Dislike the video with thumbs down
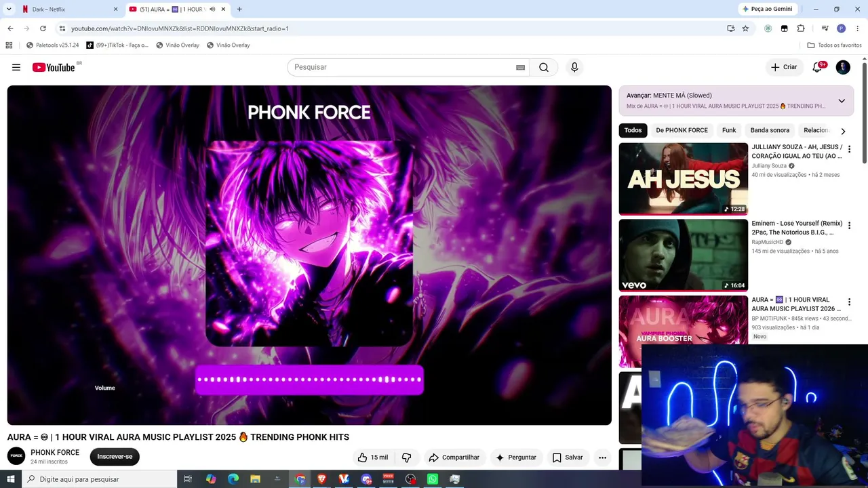The width and height of the screenshot is (868, 488). pyautogui.click(x=407, y=457)
